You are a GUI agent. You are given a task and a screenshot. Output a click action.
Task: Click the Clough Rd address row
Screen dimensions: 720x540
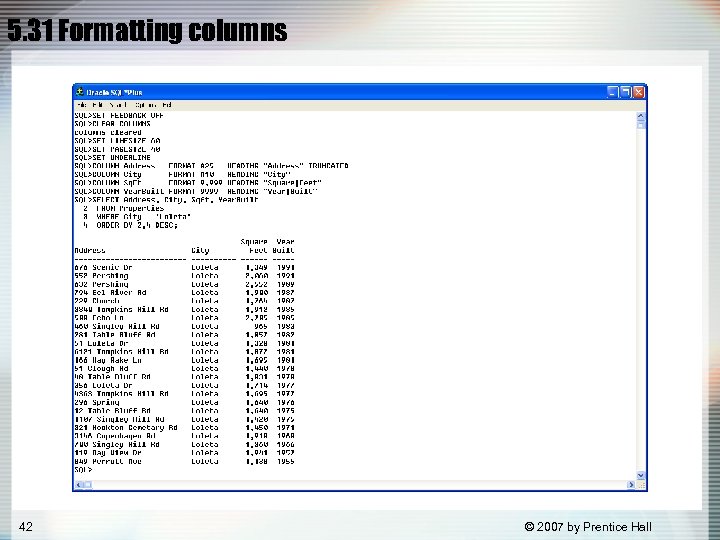[184, 368]
